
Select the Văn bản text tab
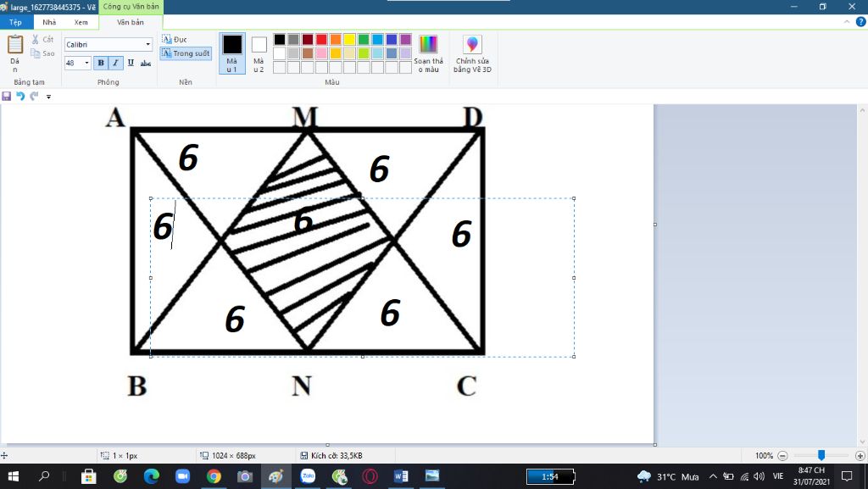coord(130,22)
